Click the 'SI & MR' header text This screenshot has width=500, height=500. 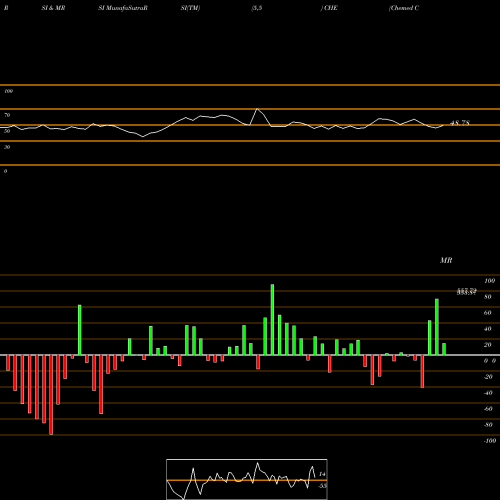[x=53, y=8]
